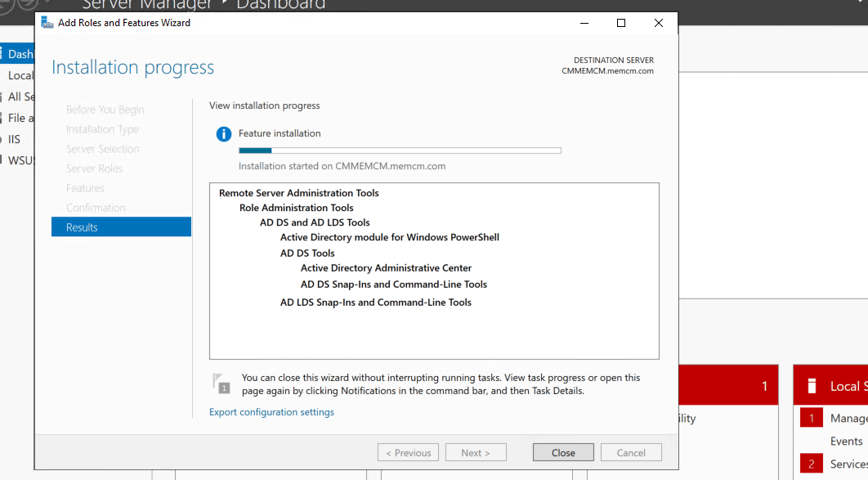Open Export configuration settings link

click(x=271, y=412)
